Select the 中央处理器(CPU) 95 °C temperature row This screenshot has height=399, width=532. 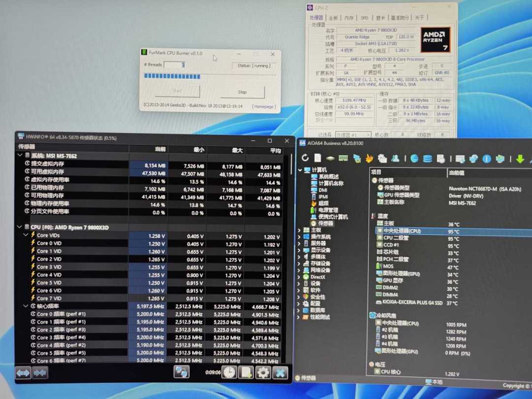[454, 232]
